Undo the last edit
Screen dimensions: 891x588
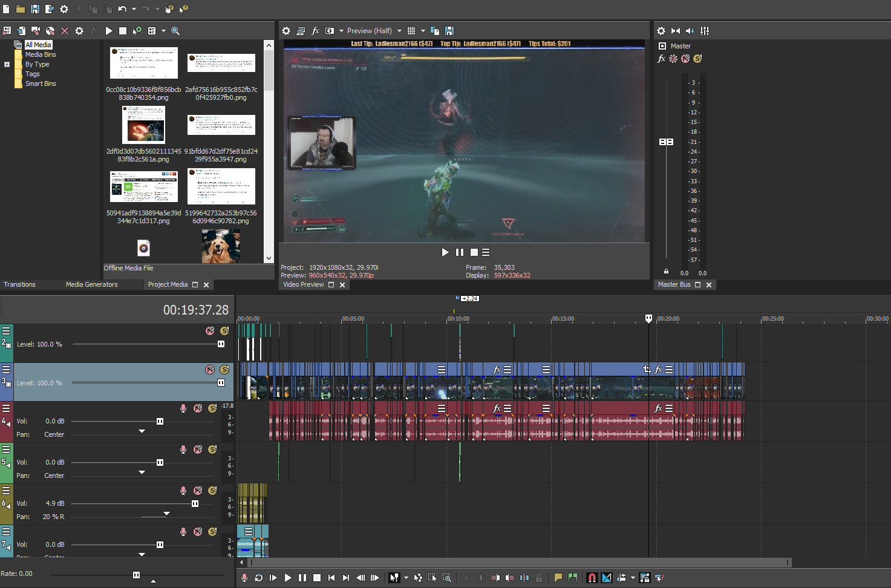click(x=122, y=9)
